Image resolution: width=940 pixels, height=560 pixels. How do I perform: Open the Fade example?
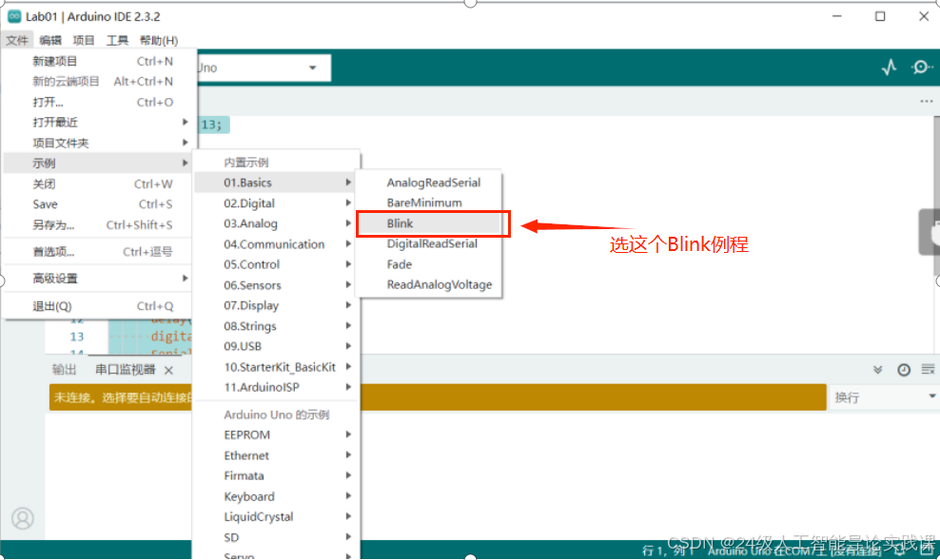pos(429,264)
